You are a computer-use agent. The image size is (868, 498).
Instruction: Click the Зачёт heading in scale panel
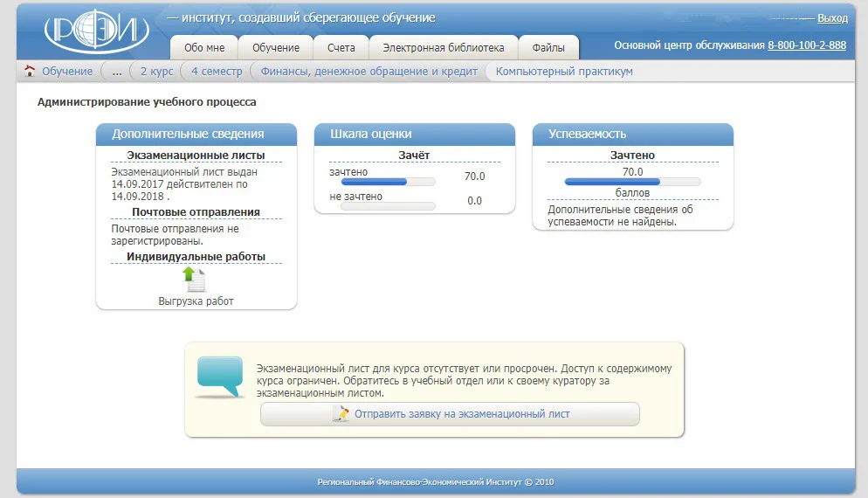[x=414, y=156]
